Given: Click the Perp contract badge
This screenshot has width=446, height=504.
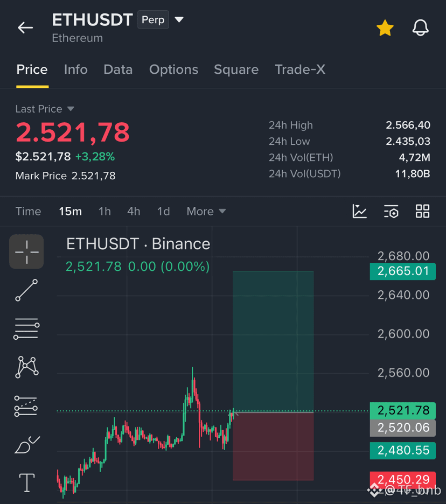Looking at the screenshot, I should [x=153, y=19].
